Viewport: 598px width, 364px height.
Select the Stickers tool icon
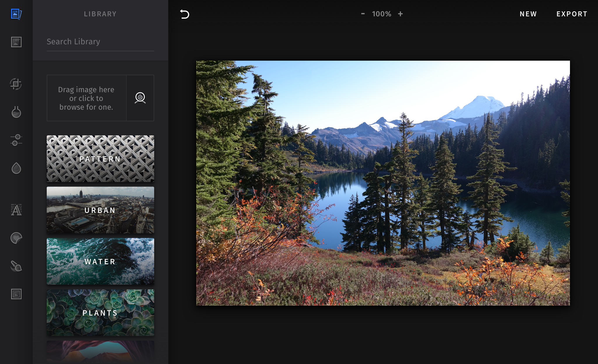pos(16,238)
